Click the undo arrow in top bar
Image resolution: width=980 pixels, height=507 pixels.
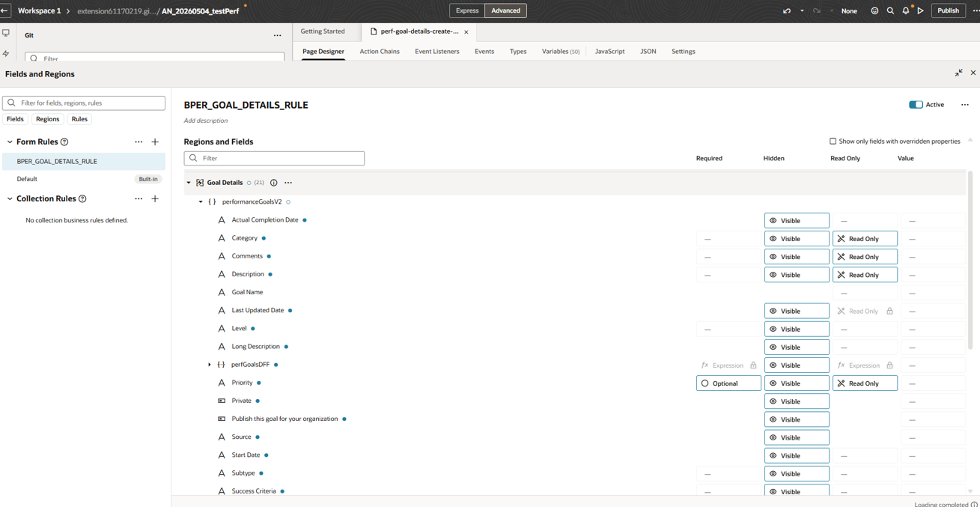pyautogui.click(x=786, y=10)
